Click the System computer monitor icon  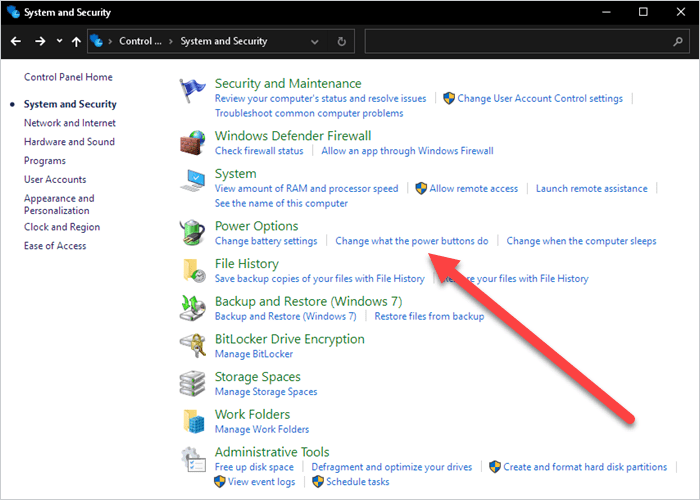[x=192, y=180]
